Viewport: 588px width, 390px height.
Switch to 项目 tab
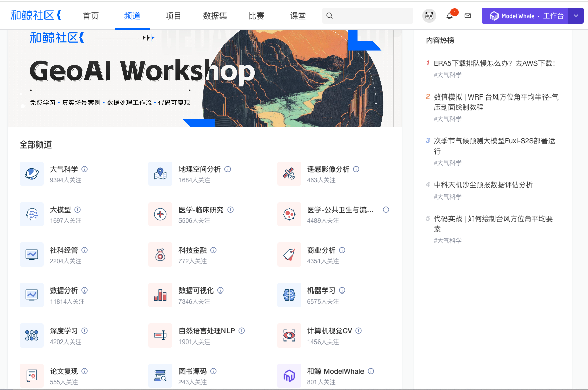(x=173, y=16)
